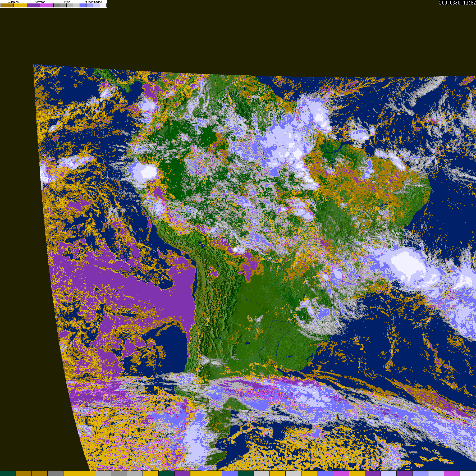Viewport: 476px width, 476px height.
Task: Select the magenta Estratos swatch
Action: pos(47,6)
